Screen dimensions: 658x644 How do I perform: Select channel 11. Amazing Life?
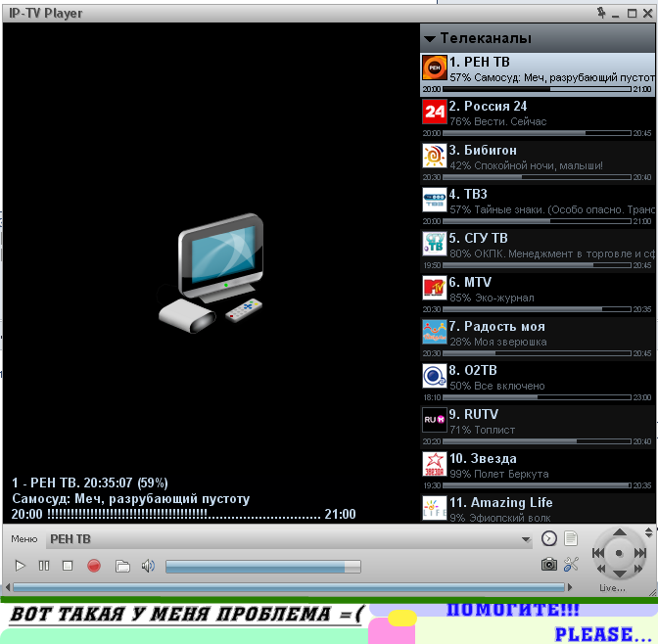pyautogui.click(x=538, y=508)
